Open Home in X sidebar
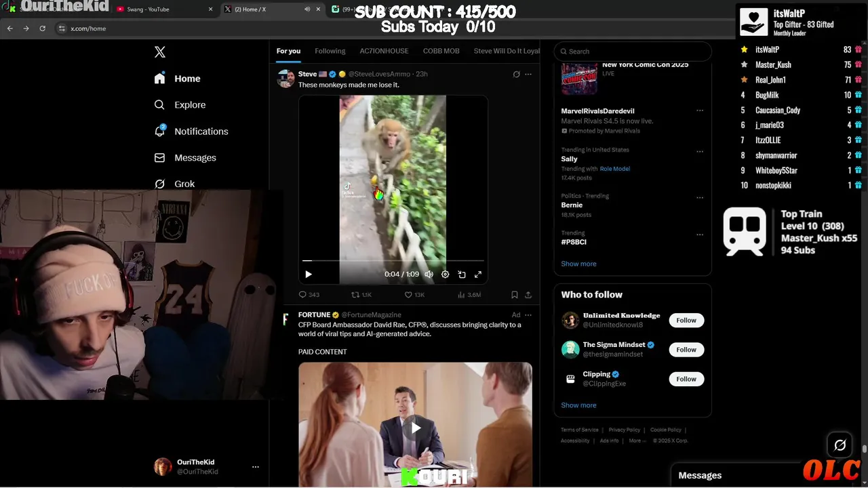The height and width of the screenshot is (488, 868). (178, 79)
